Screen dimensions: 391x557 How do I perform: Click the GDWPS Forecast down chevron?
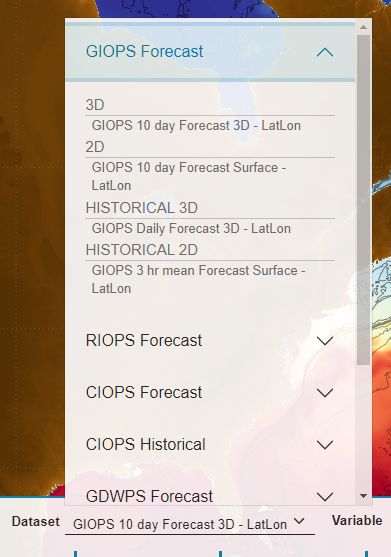(x=325, y=497)
